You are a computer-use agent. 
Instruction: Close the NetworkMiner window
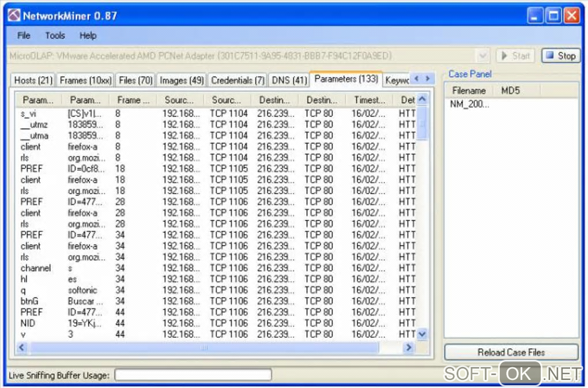point(571,16)
